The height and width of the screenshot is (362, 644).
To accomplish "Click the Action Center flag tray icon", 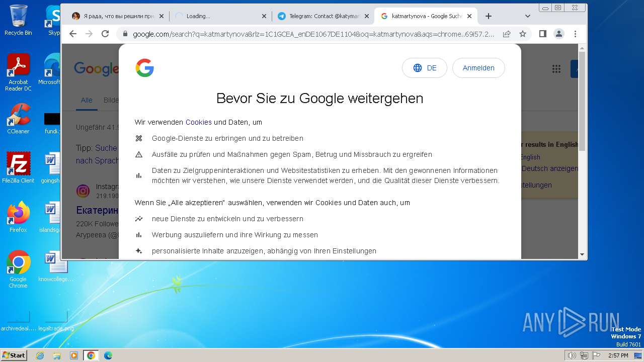I will click(596, 355).
